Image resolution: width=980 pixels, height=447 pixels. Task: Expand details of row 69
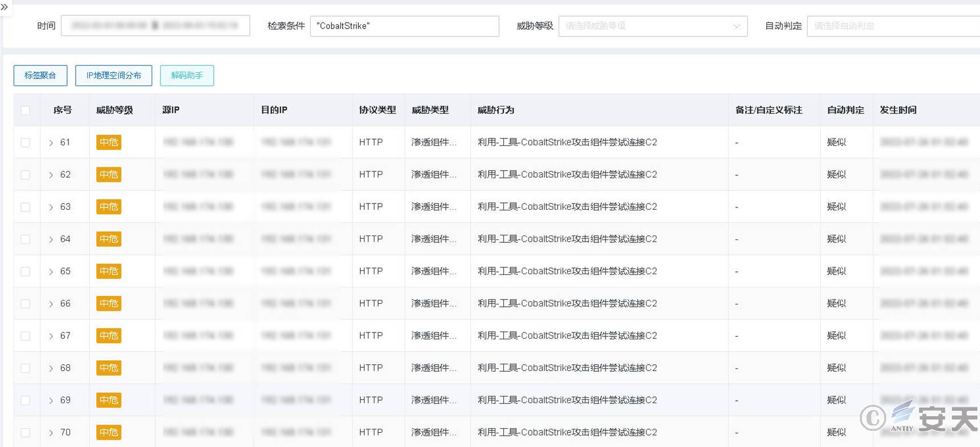51,400
